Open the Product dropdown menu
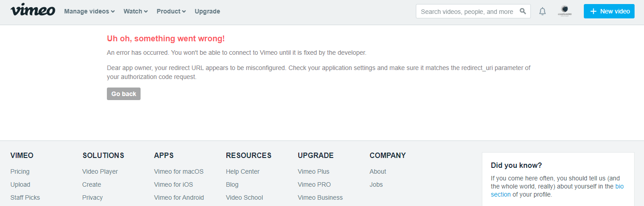 [171, 11]
